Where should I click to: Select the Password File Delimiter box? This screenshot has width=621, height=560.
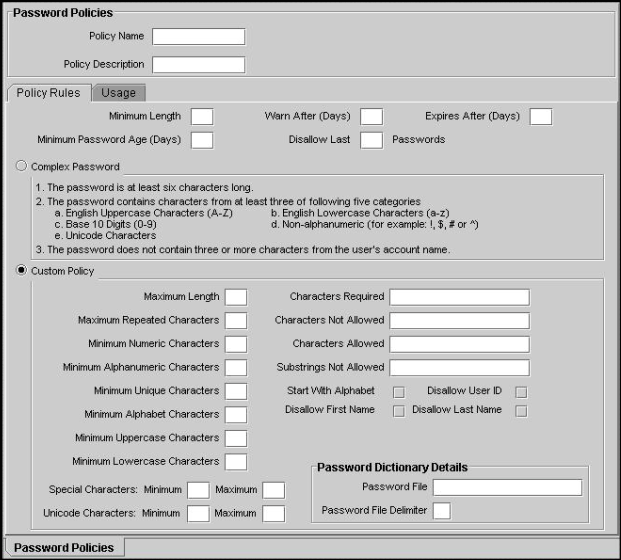tap(442, 511)
